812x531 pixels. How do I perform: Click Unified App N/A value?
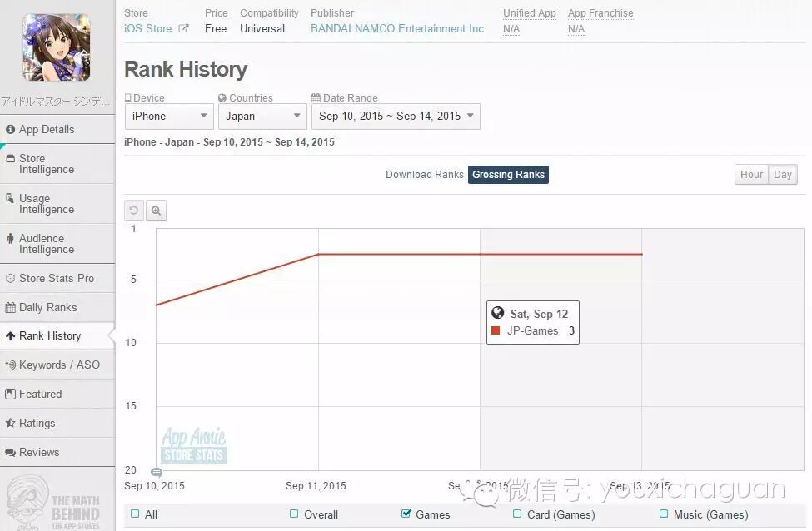[x=511, y=29]
